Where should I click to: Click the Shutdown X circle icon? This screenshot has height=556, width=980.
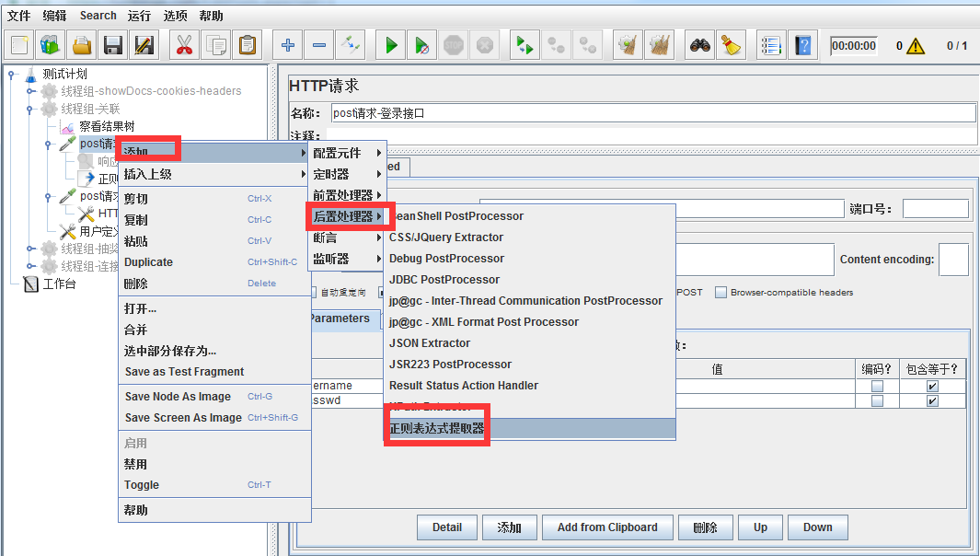(x=484, y=45)
